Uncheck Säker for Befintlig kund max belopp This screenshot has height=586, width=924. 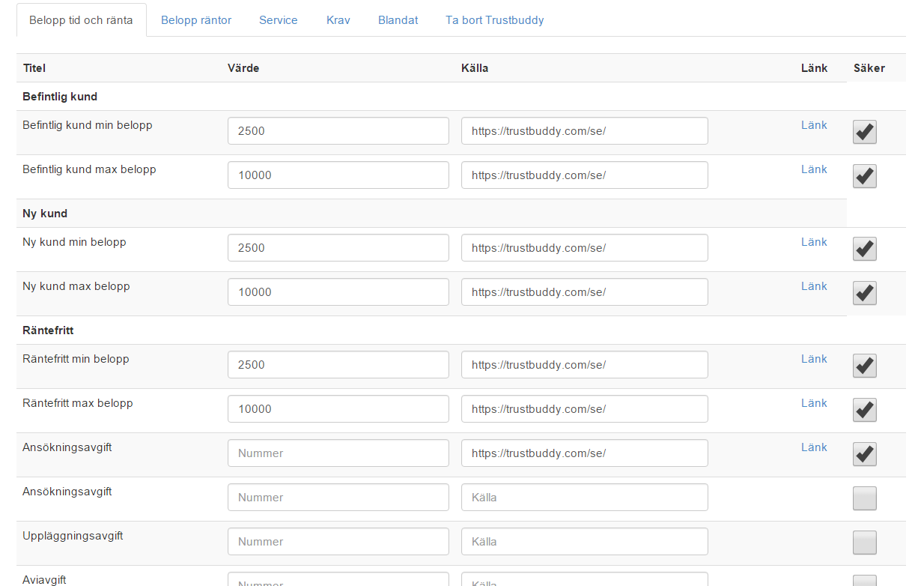[x=864, y=176]
